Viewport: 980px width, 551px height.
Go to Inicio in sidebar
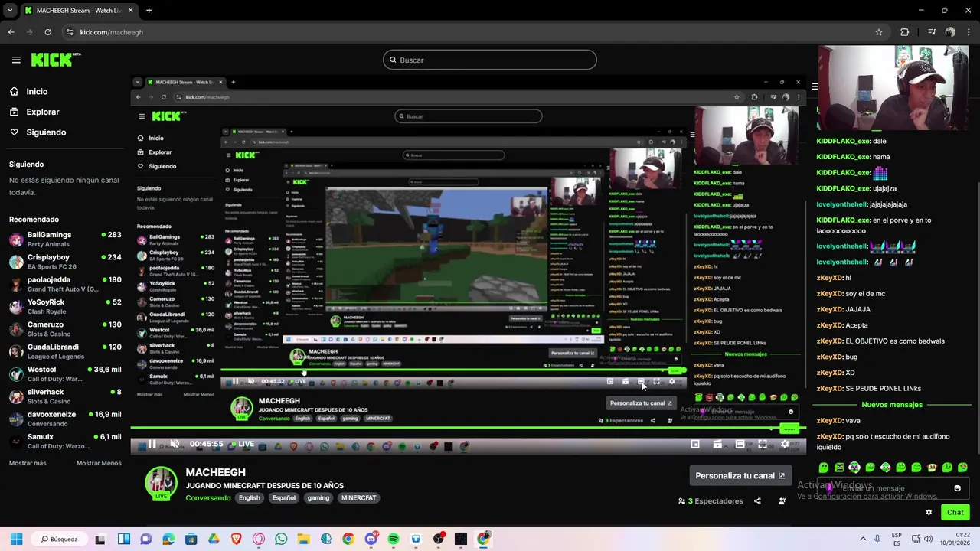point(28,91)
